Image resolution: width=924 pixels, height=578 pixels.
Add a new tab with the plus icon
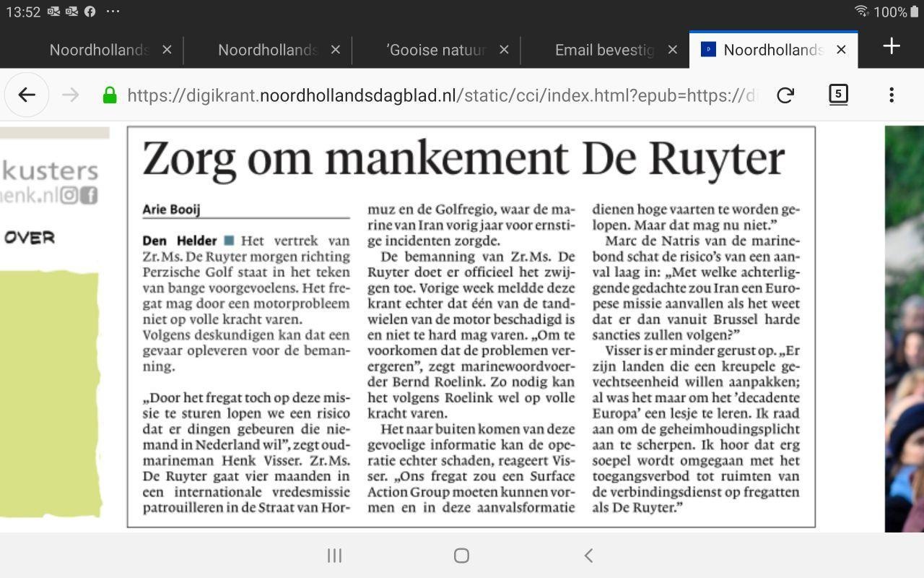[892, 46]
